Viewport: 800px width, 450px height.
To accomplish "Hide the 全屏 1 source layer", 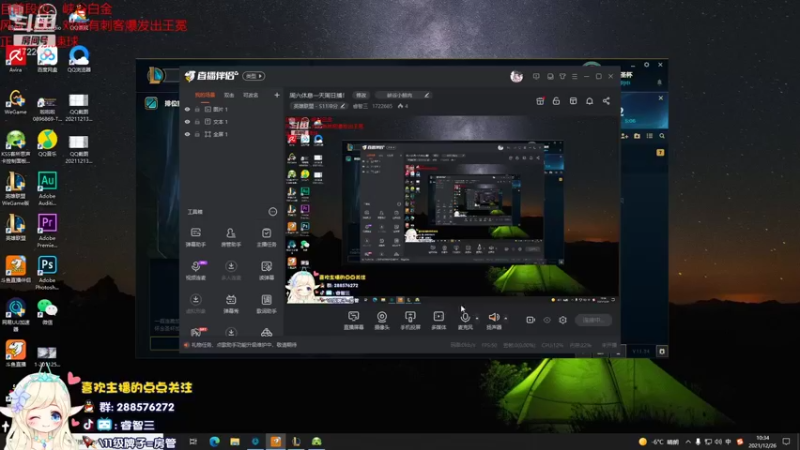I will [187, 134].
